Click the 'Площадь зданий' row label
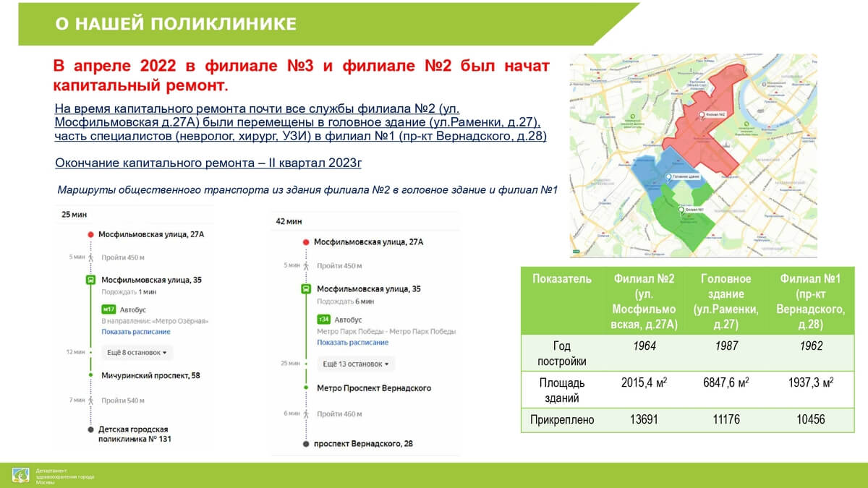 pos(562,390)
